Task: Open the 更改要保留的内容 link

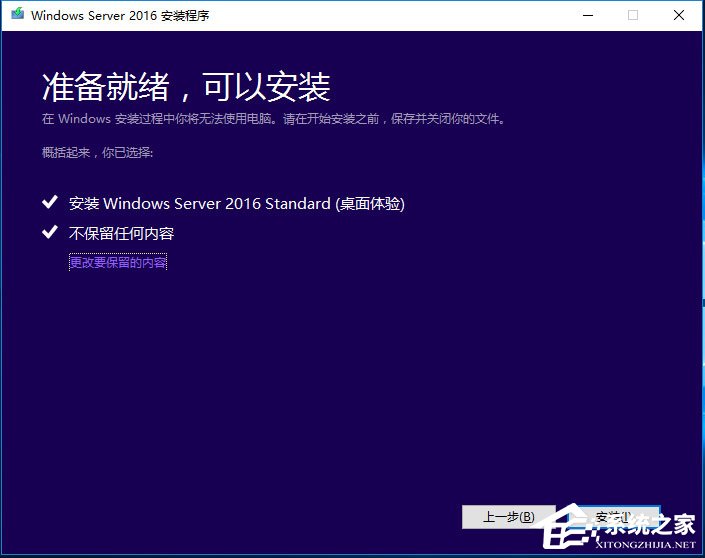Action: (118, 262)
